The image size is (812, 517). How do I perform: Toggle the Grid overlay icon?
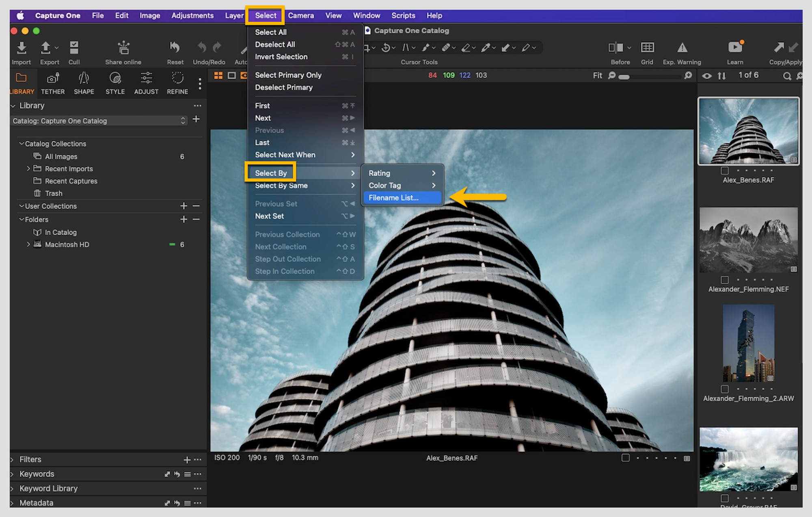point(647,48)
